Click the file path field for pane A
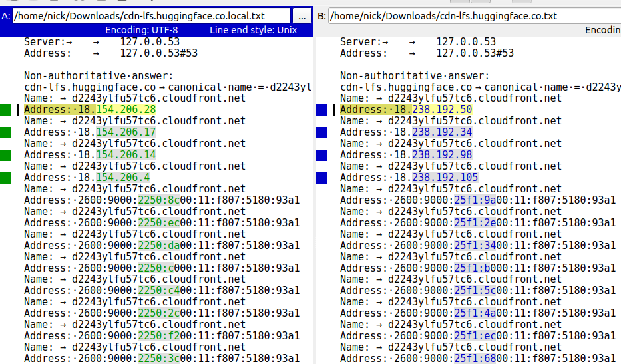 (151, 16)
